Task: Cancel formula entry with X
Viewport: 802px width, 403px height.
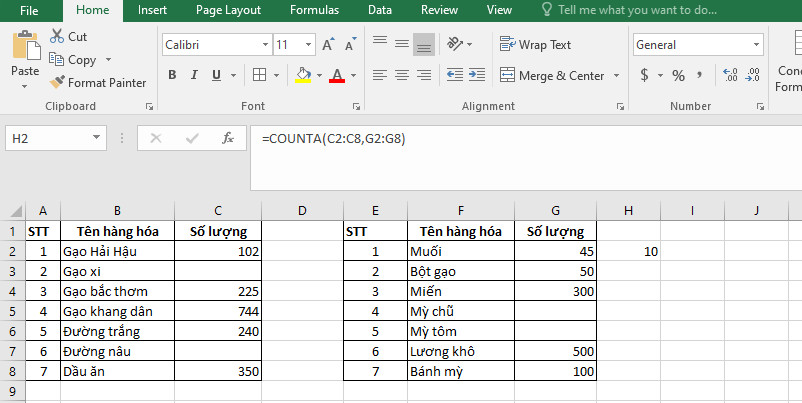Action: coord(156,138)
